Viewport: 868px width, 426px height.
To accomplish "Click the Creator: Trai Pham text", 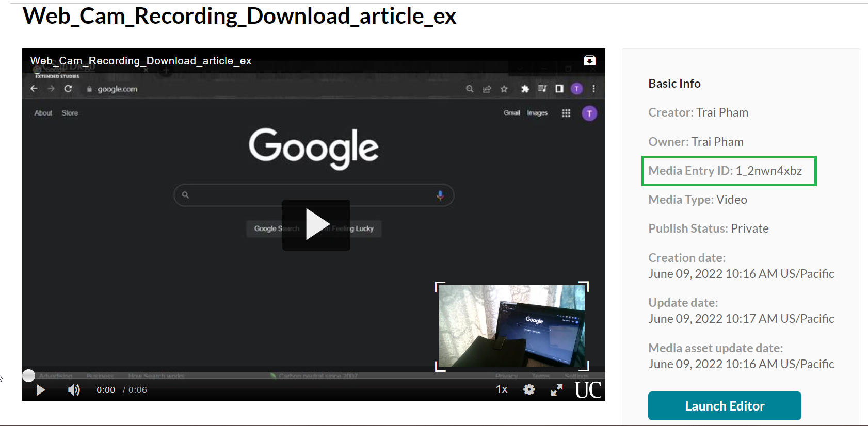I will click(x=698, y=112).
